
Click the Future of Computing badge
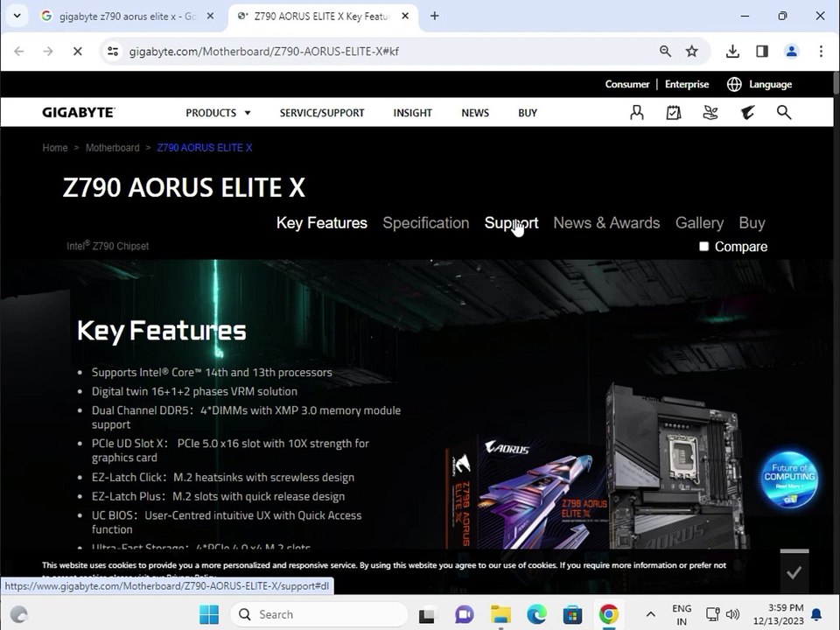click(789, 479)
